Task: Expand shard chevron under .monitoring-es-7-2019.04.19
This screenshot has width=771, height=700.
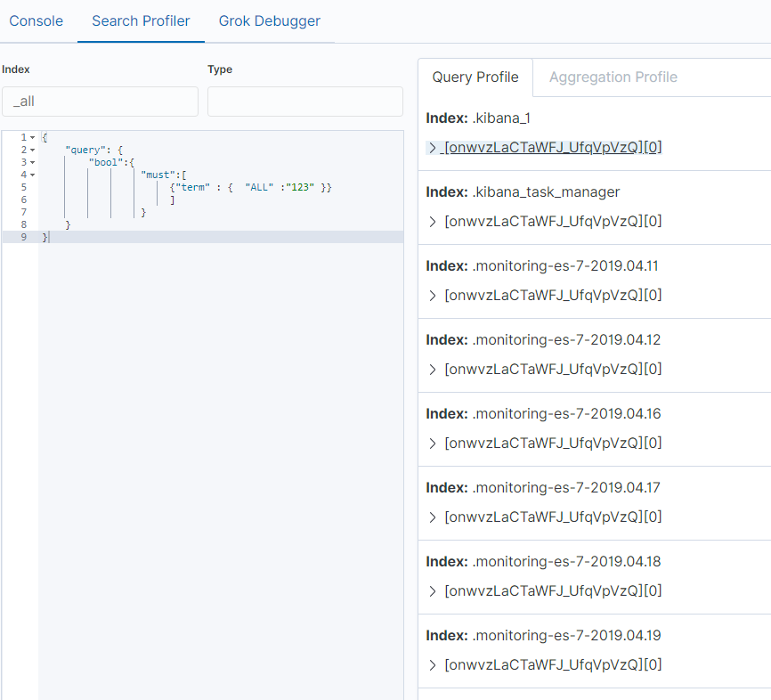Action: point(432,665)
